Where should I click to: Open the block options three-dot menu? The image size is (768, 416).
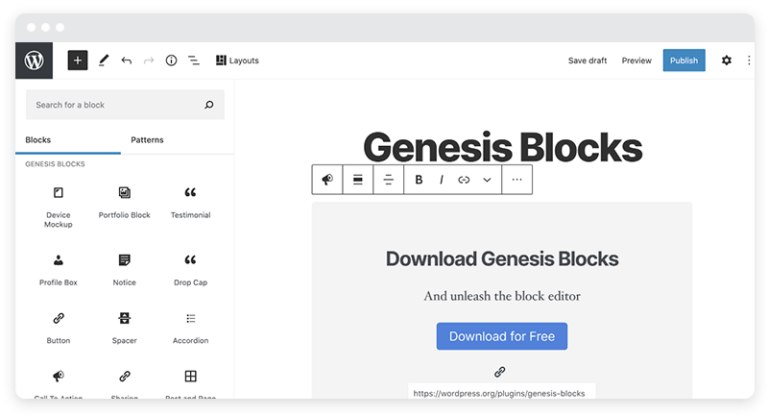tap(517, 180)
